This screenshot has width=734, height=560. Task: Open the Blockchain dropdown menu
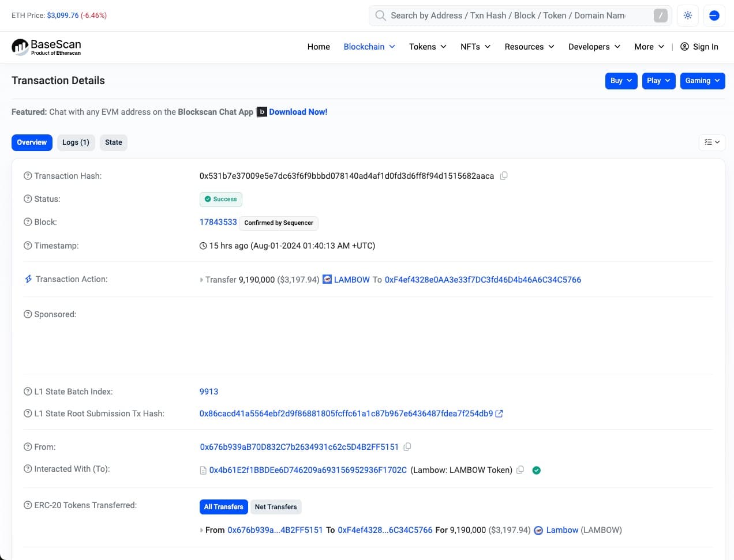tap(369, 47)
